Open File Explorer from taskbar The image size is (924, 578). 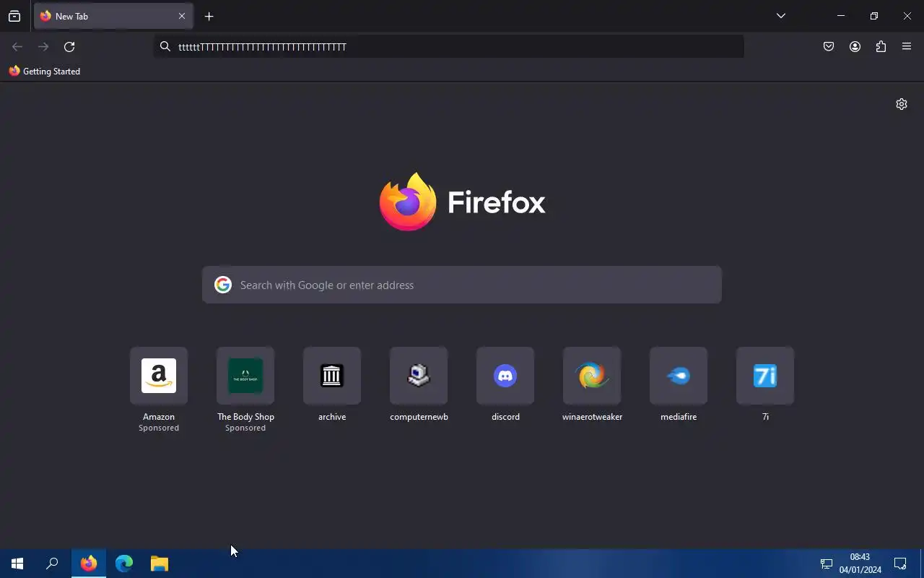pos(160,564)
